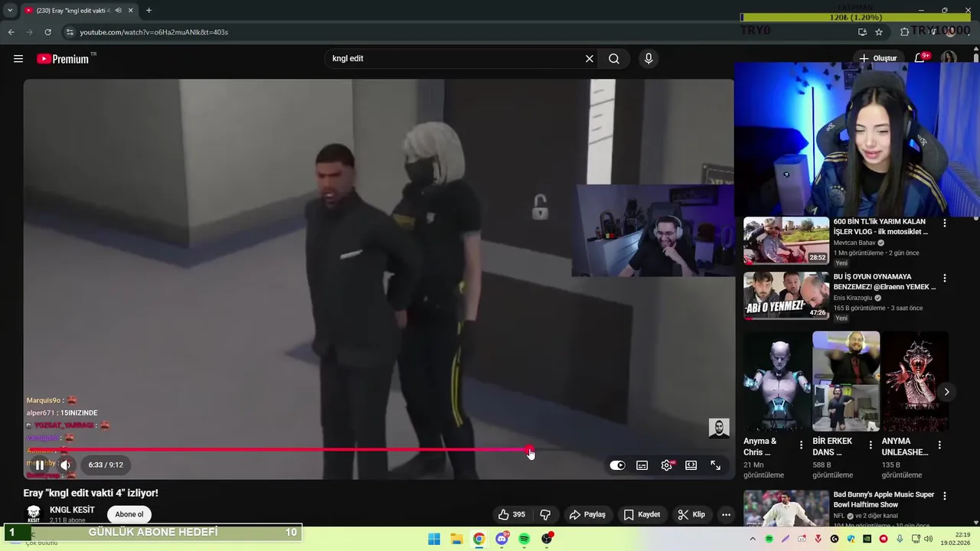Reload the current page
980x551 pixels.
[47, 32]
